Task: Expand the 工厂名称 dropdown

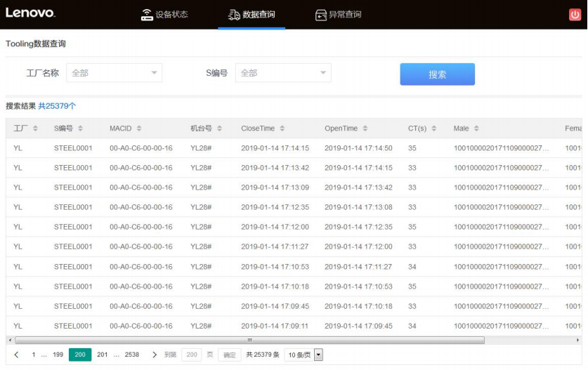Action: (x=114, y=73)
